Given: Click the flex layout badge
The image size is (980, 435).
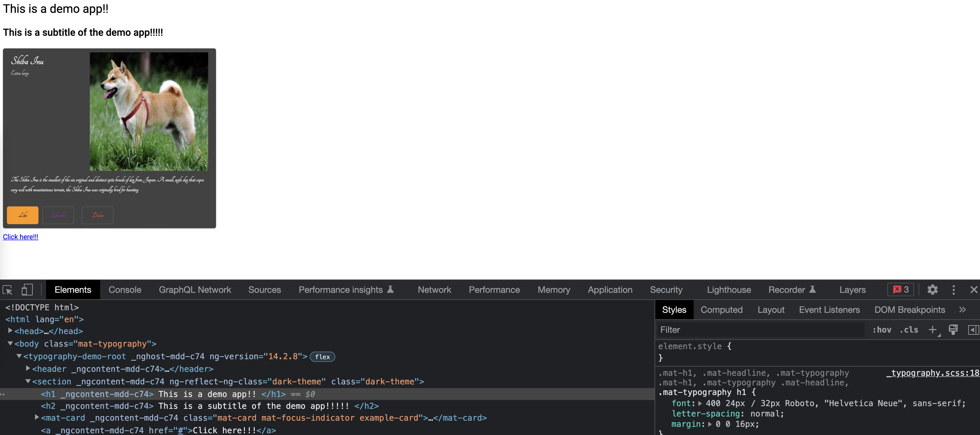Looking at the screenshot, I should pos(322,357).
